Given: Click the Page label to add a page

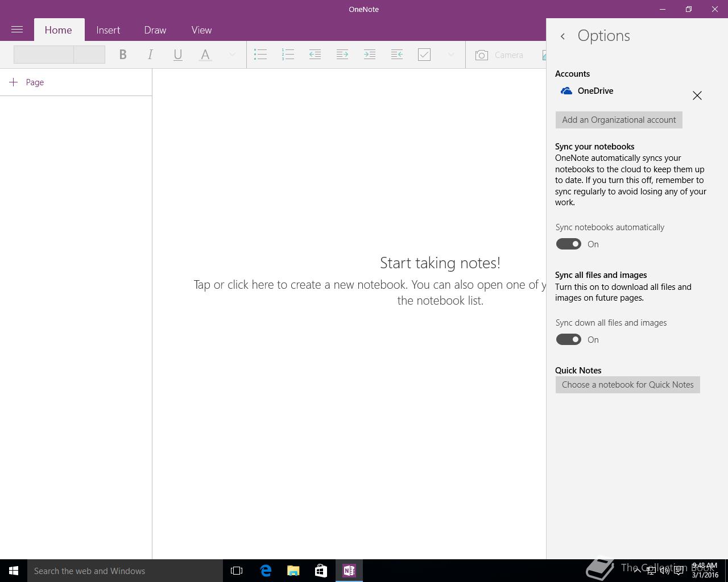Looking at the screenshot, I should [35, 82].
